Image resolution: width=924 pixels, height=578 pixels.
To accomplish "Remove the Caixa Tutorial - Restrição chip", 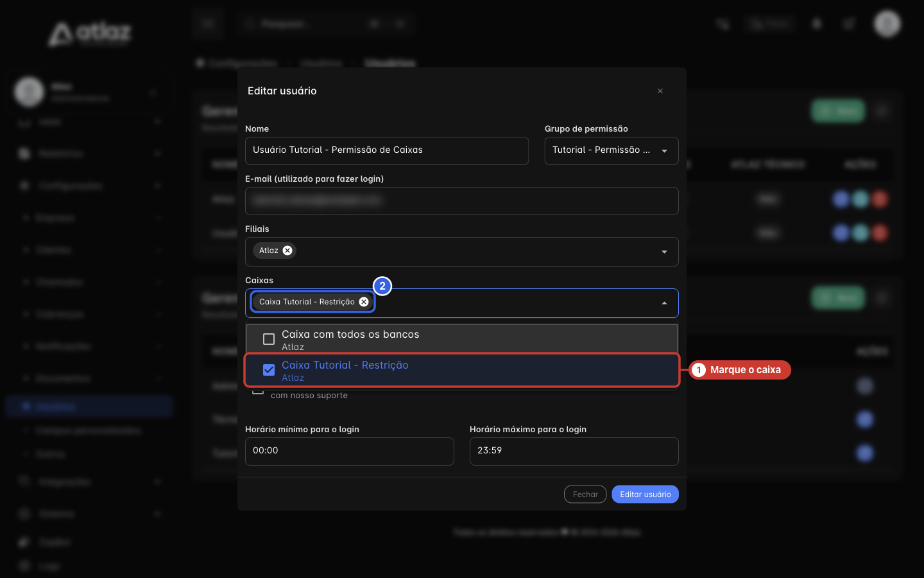I will [x=364, y=302].
